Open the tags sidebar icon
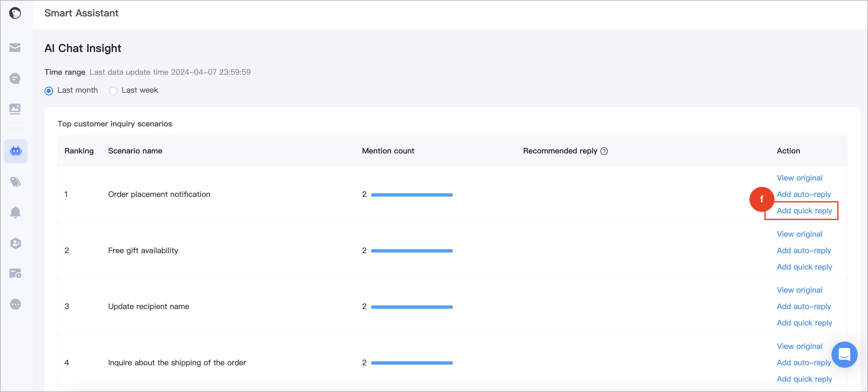Screen dimensions: 868x392 (x=15, y=182)
